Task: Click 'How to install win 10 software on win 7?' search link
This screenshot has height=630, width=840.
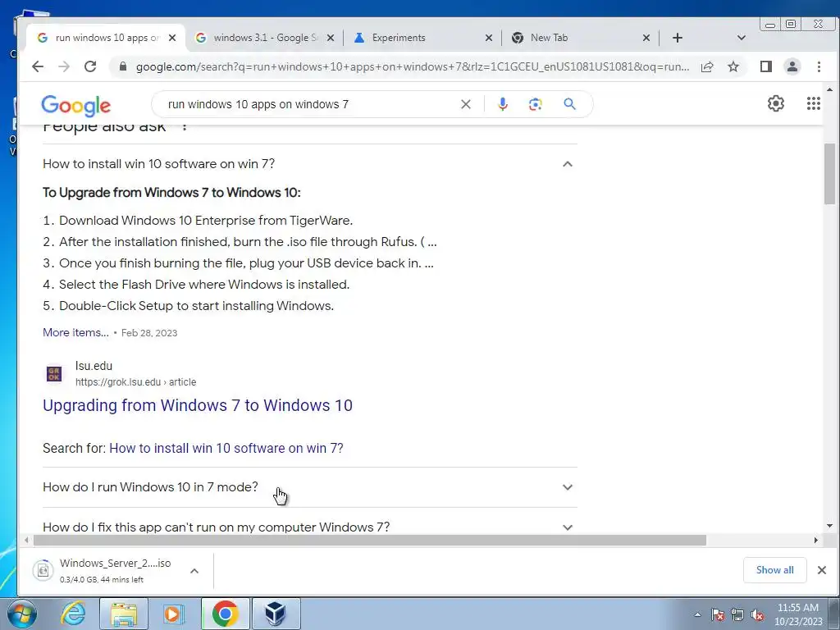Action: click(226, 449)
